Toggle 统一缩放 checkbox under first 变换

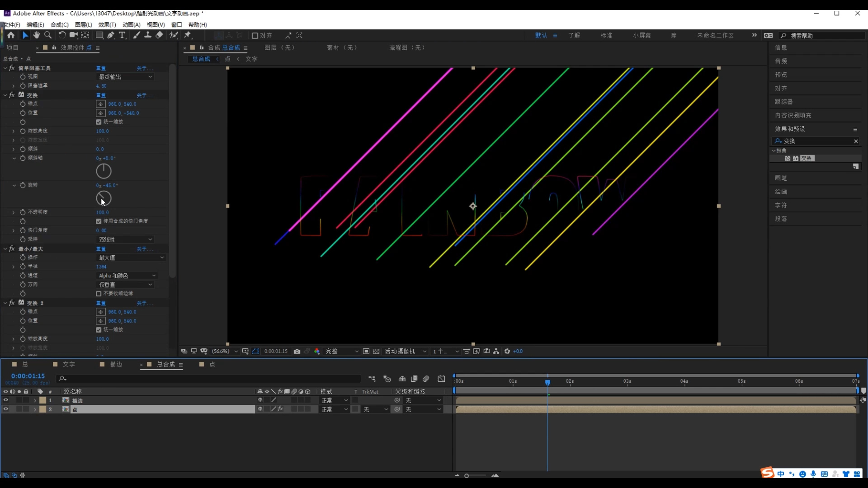point(99,122)
